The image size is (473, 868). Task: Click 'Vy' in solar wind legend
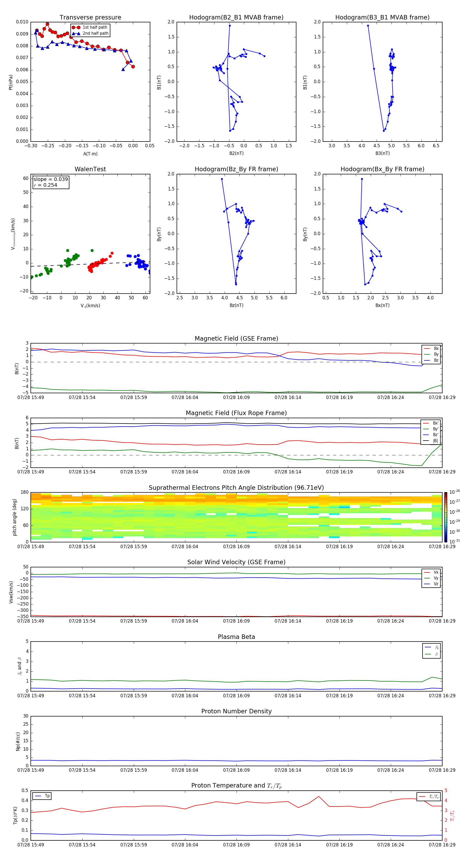click(x=436, y=578)
